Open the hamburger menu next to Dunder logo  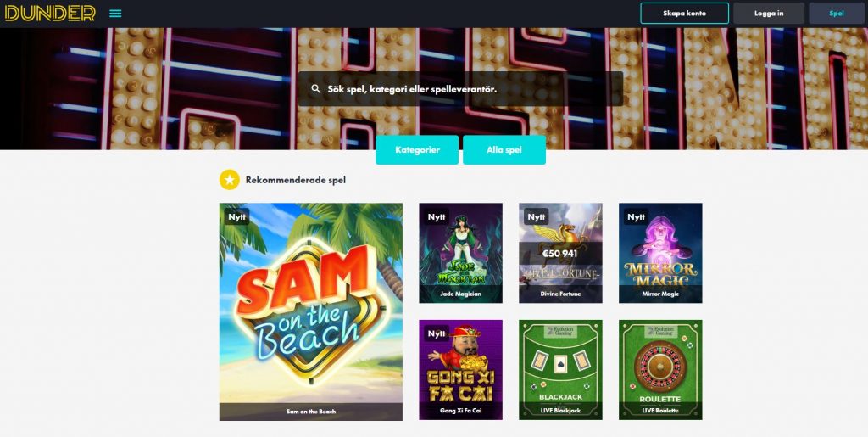[115, 14]
